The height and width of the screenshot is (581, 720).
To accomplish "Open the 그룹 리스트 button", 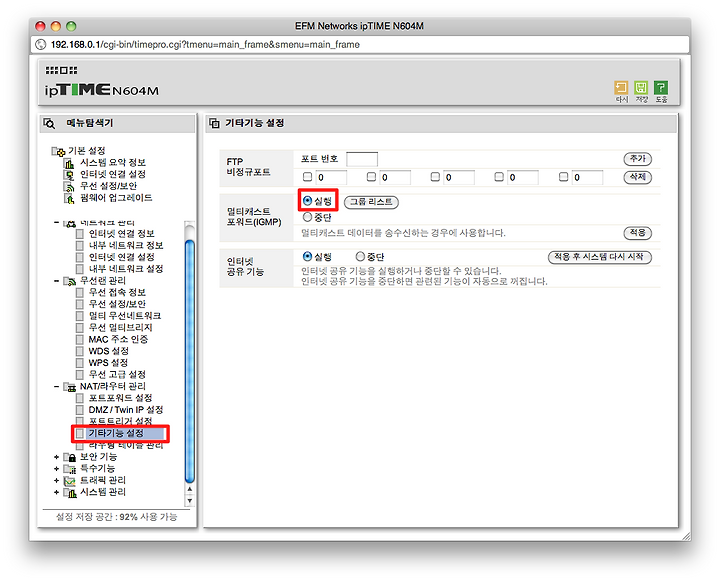I will tap(371, 202).
